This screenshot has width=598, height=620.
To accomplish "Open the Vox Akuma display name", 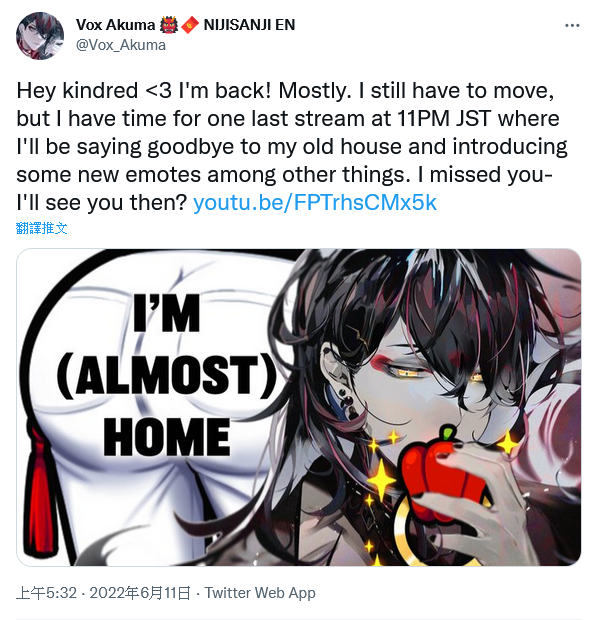I will point(115,25).
